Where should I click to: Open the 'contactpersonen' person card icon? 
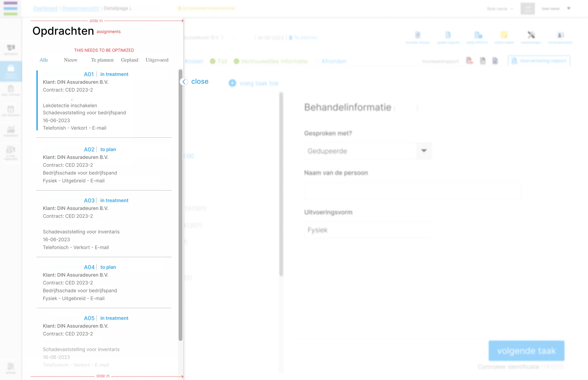560,35
